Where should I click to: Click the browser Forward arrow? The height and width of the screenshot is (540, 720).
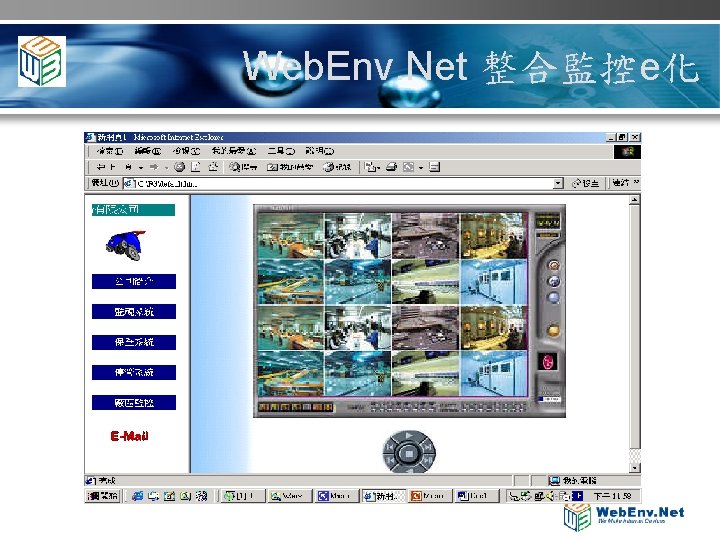point(154,167)
